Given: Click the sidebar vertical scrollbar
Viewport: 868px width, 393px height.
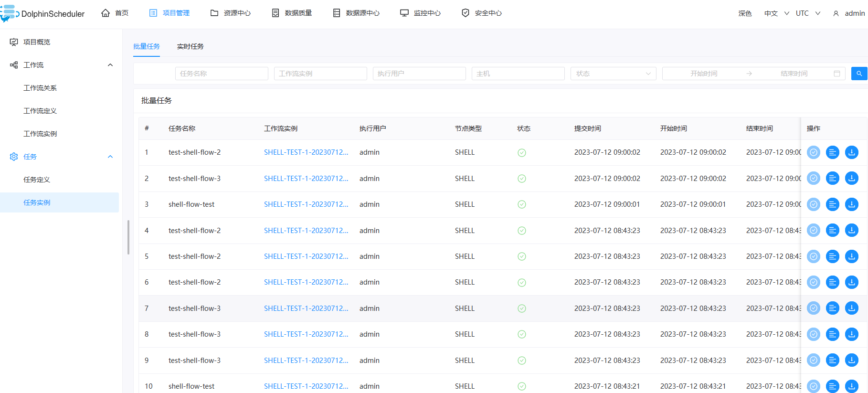Looking at the screenshot, I should [128, 237].
